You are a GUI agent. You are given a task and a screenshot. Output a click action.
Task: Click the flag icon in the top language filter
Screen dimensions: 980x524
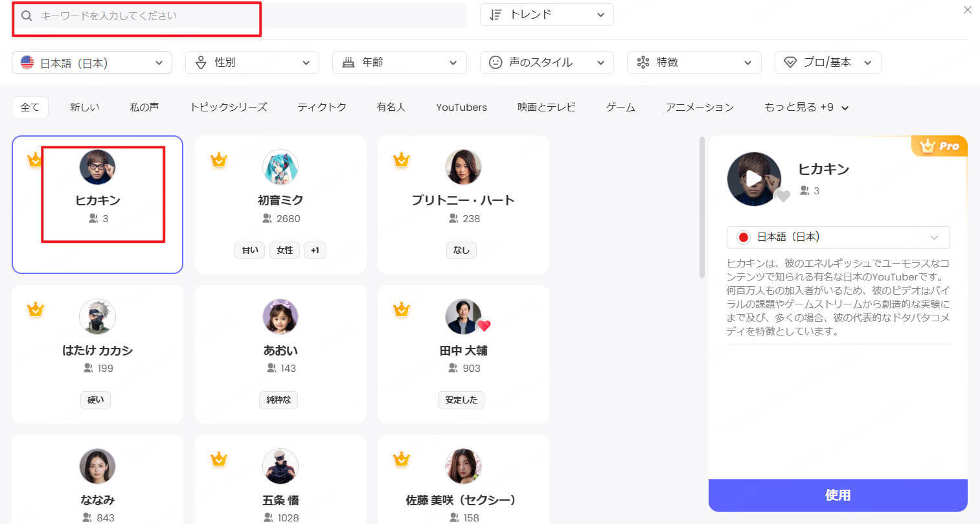pos(27,62)
